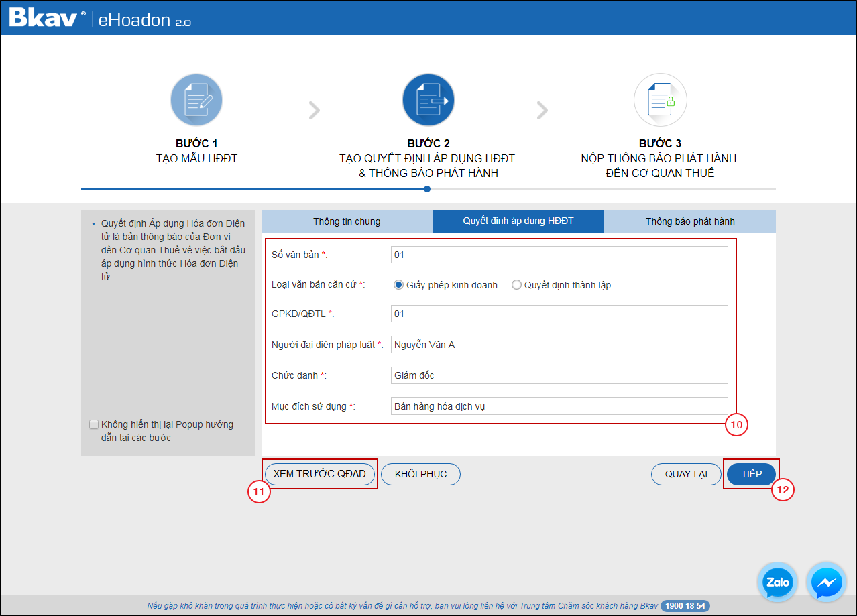The width and height of the screenshot is (857, 616).
Task: Select Giấy phép kinh doanh radio option
Action: pyautogui.click(x=398, y=285)
